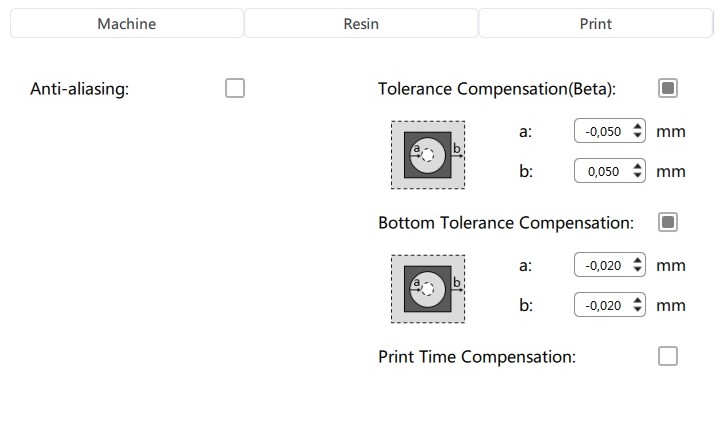The image size is (723, 427).
Task: Increase Tolerance Compensation b value with up arrow
Action: point(638,166)
